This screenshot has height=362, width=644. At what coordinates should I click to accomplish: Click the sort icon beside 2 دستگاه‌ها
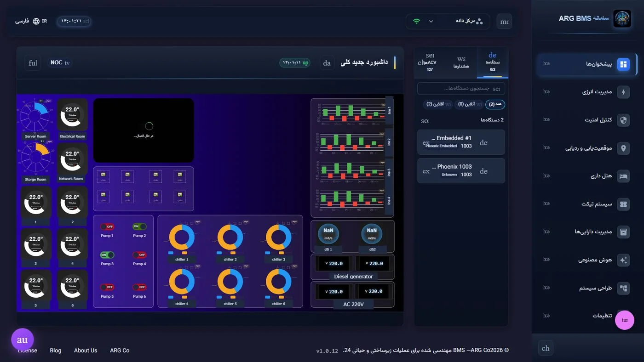[x=425, y=121]
